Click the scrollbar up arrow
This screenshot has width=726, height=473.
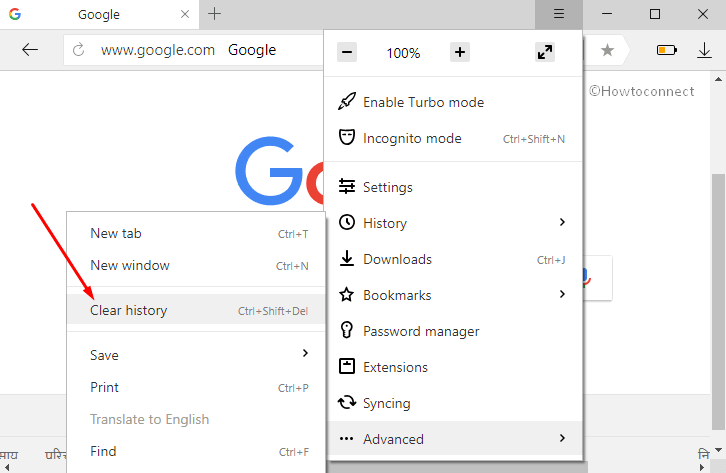click(x=718, y=79)
